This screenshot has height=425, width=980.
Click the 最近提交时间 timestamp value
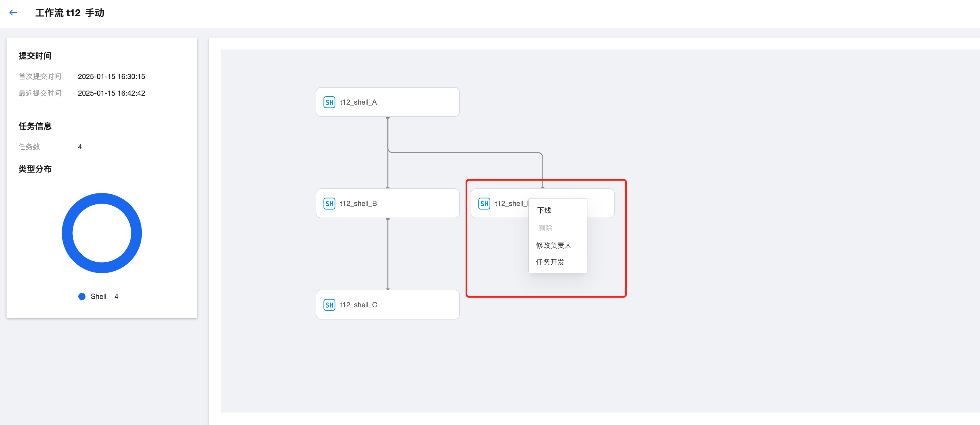[x=111, y=93]
